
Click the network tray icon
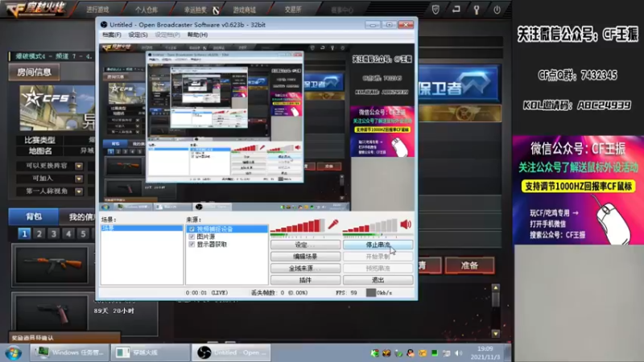click(x=447, y=353)
